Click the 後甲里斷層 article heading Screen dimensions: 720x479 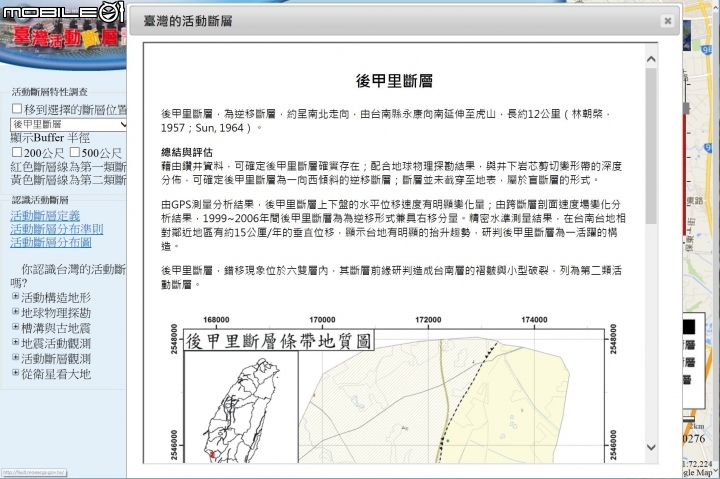point(394,81)
